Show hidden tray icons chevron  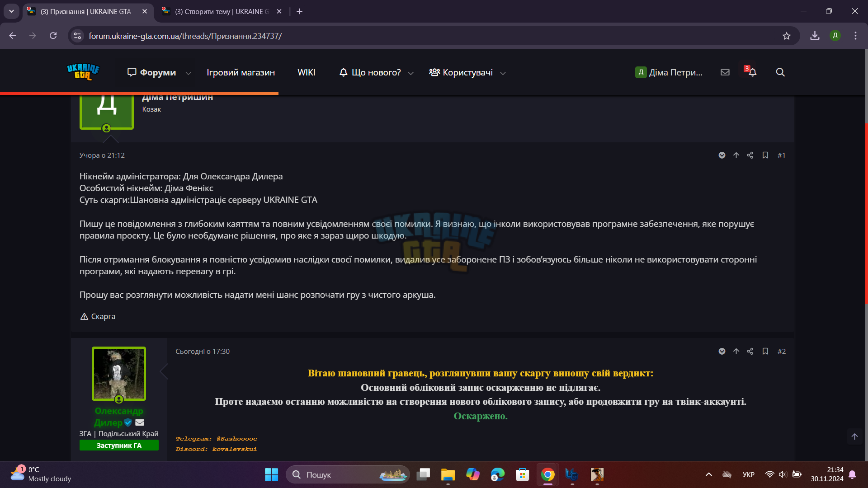point(709,474)
